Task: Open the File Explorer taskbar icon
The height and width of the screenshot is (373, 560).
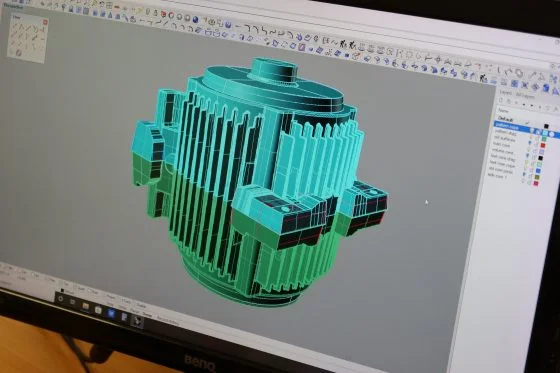Action: [86, 306]
